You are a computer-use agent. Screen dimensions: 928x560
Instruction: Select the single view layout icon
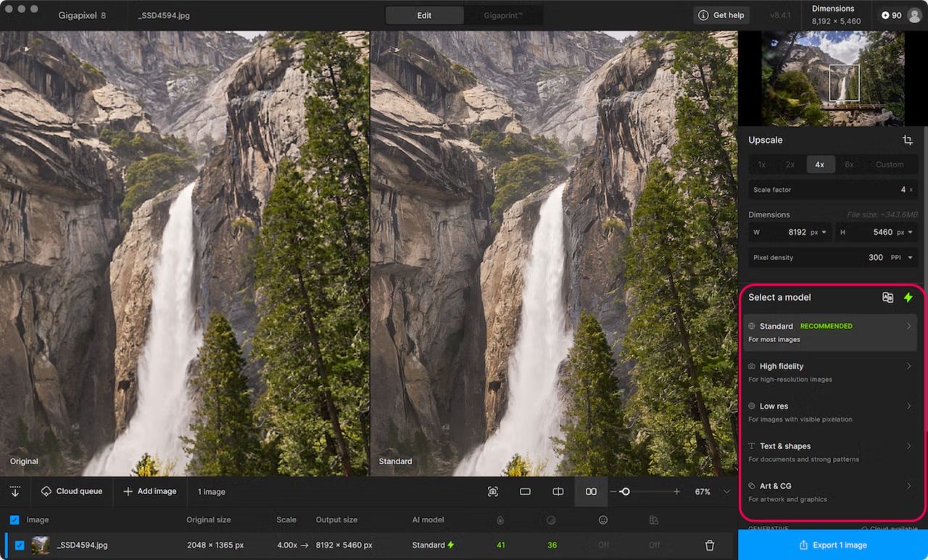[x=525, y=491]
